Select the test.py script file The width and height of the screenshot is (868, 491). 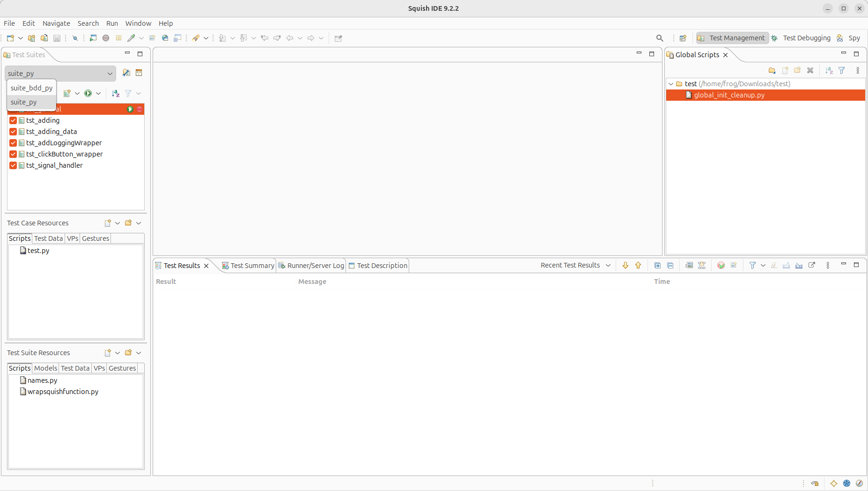point(35,251)
